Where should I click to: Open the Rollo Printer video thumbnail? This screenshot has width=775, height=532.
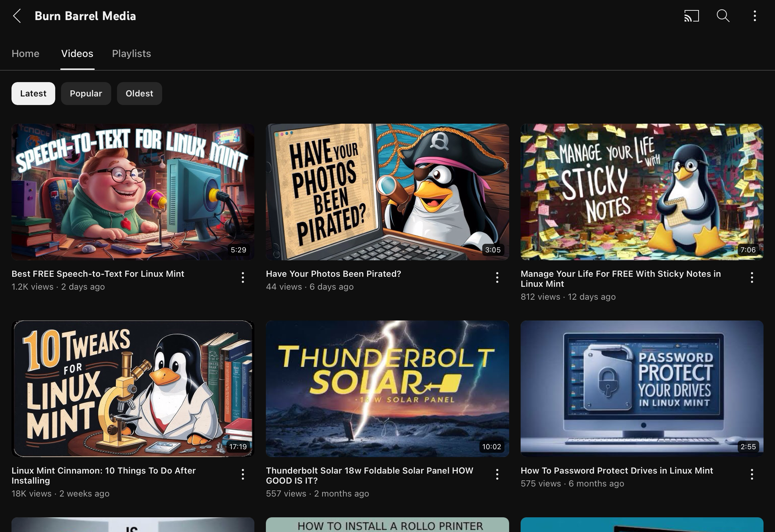(387, 525)
